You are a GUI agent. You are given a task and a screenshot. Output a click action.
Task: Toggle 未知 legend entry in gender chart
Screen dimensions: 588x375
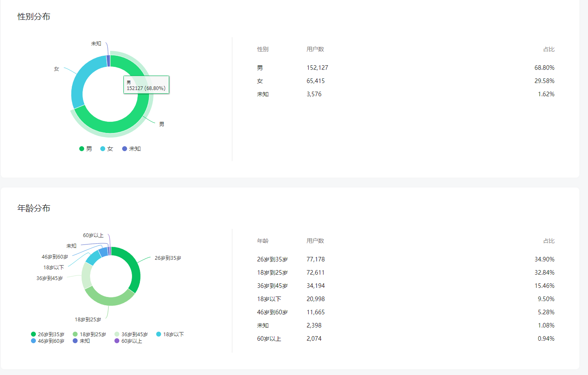[131, 149]
